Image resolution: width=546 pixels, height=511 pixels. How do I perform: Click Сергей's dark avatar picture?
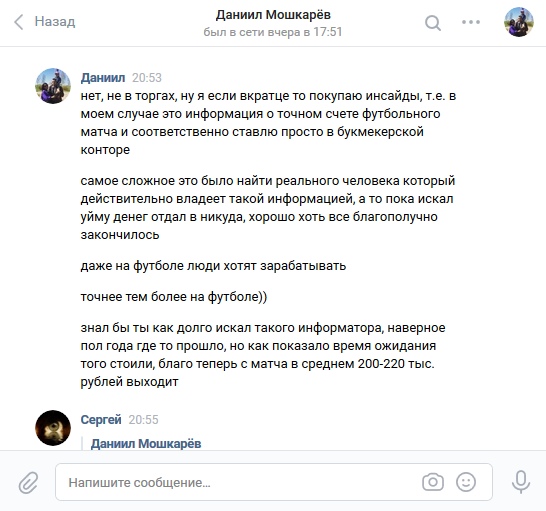[x=53, y=428]
